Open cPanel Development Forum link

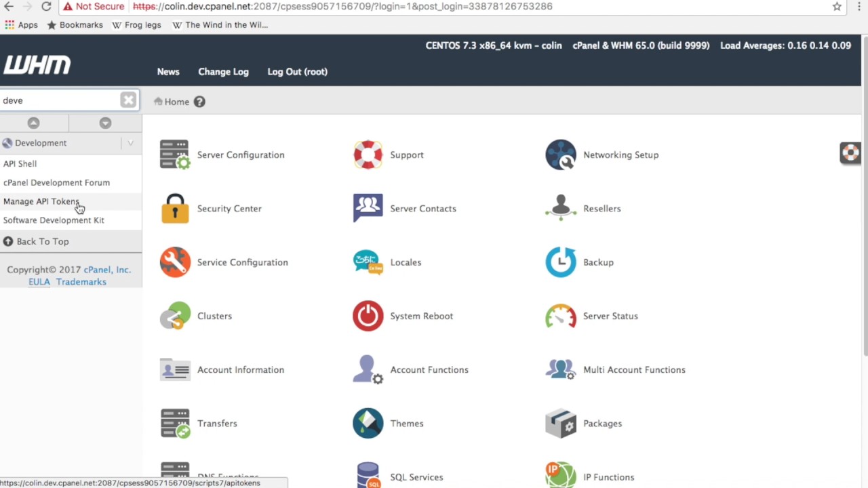tap(56, 182)
